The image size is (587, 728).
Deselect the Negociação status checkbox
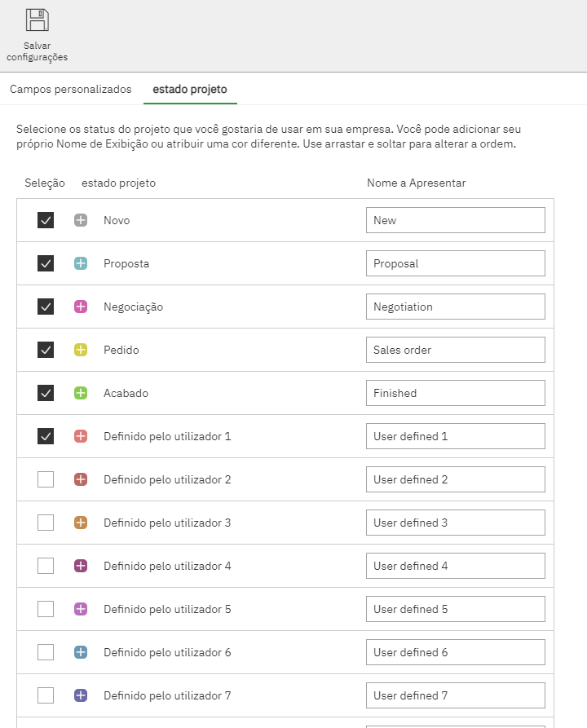coord(46,307)
